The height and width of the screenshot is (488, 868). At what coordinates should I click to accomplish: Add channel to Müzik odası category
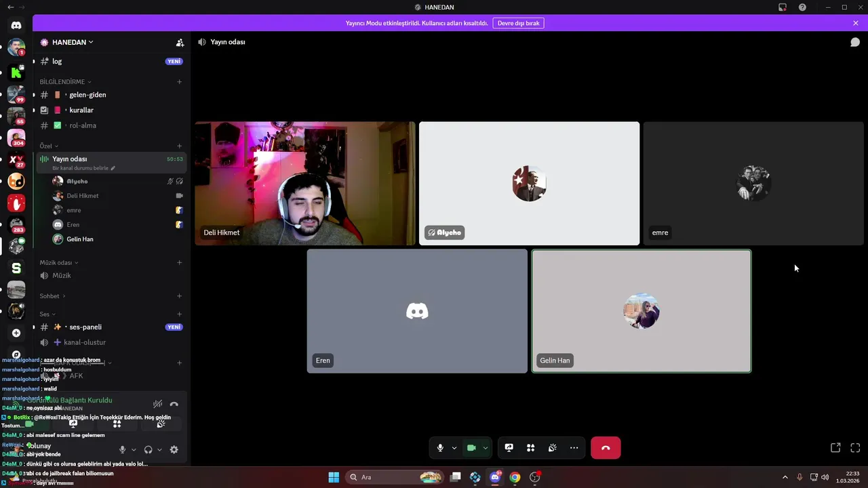(180, 262)
